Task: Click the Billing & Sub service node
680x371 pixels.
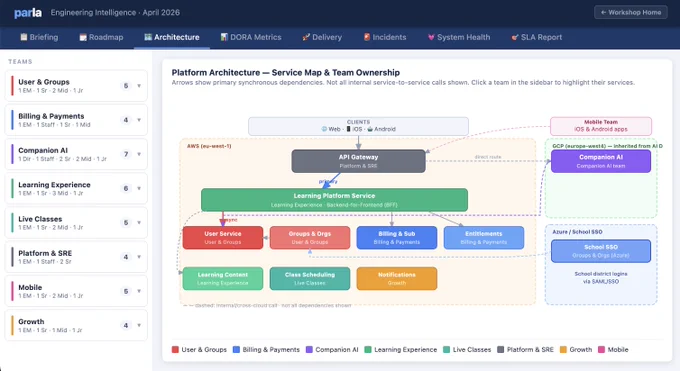Action: (x=396, y=238)
